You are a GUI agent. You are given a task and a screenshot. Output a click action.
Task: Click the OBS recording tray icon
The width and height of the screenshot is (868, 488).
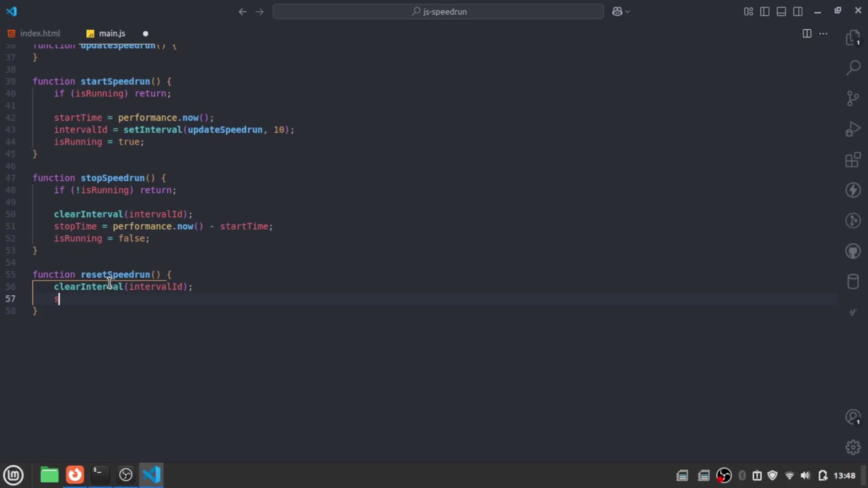click(x=724, y=476)
